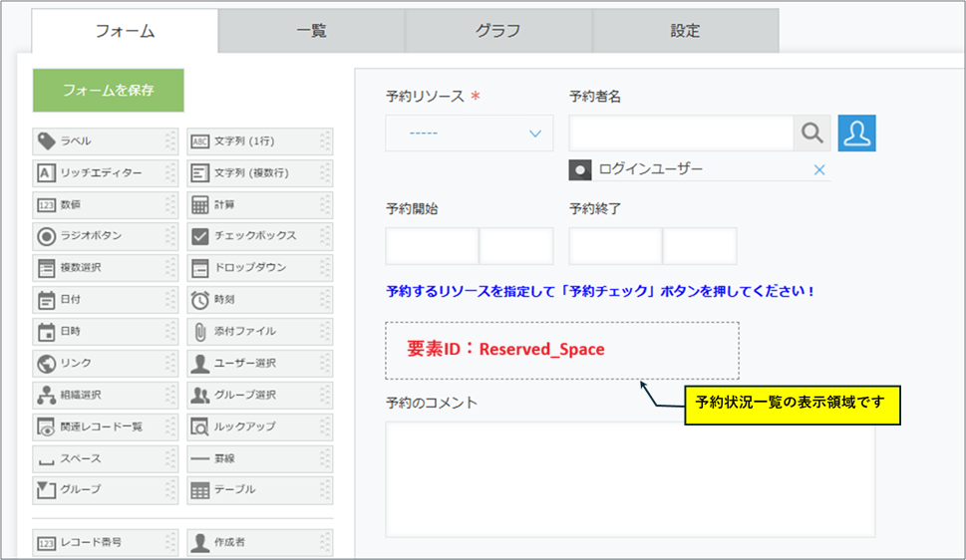Click the ログインユーザー radio marker
The image size is (966, 560).
click(x=580, y=170)
